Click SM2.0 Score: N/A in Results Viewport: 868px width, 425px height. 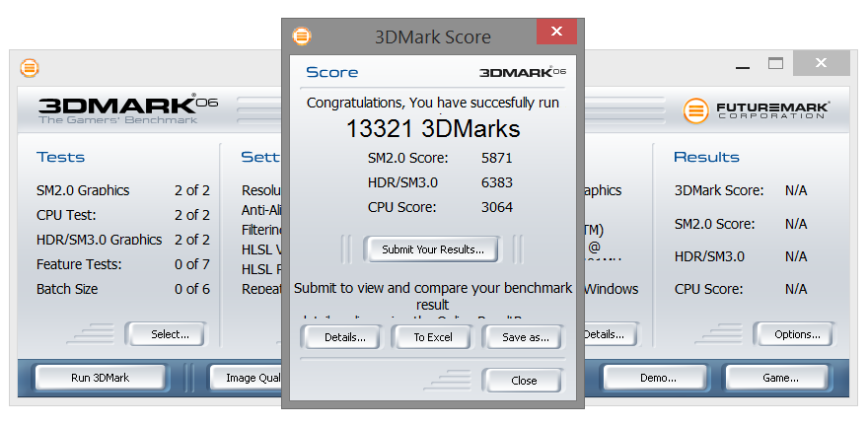point(741,224)
